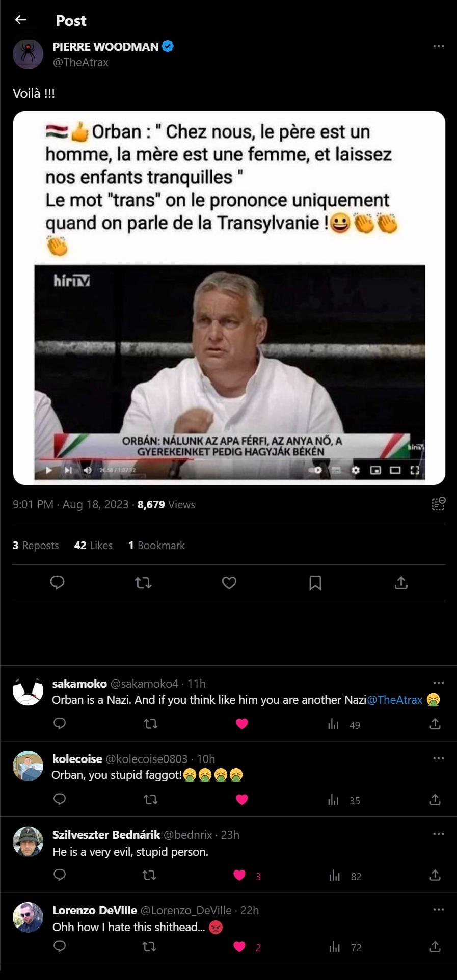
Task: Share the main post
Action: [x=401, y=583]
